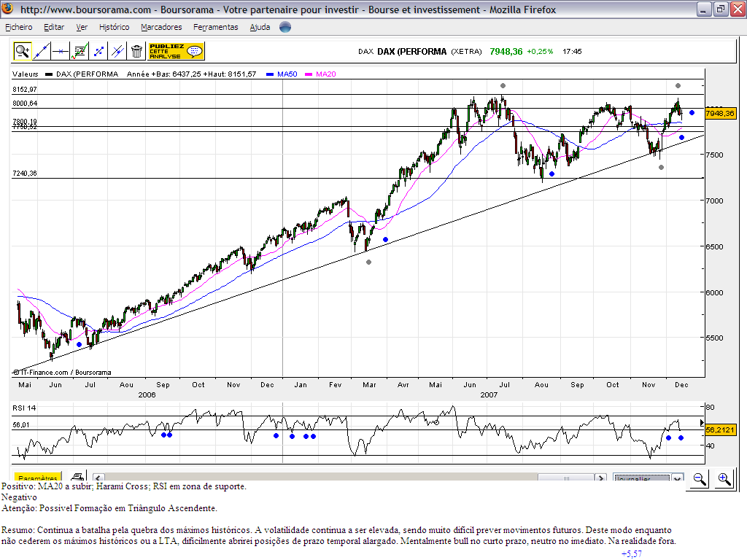Viewport: 747px width, 560px height.
Task: Select the line resize/move points tool
Action: [98, 51]
